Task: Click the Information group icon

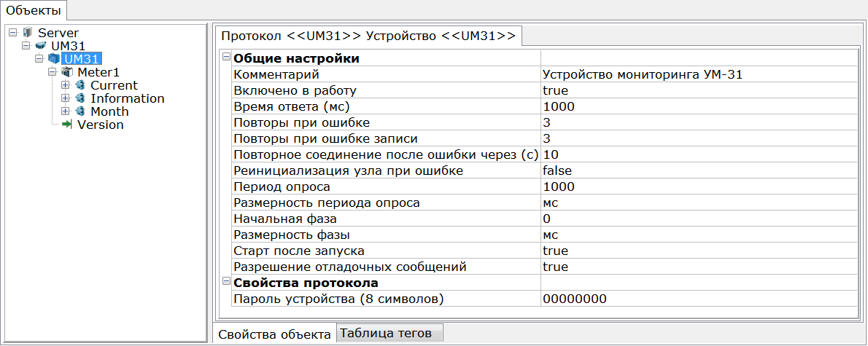Action: [x=80, y=98]
